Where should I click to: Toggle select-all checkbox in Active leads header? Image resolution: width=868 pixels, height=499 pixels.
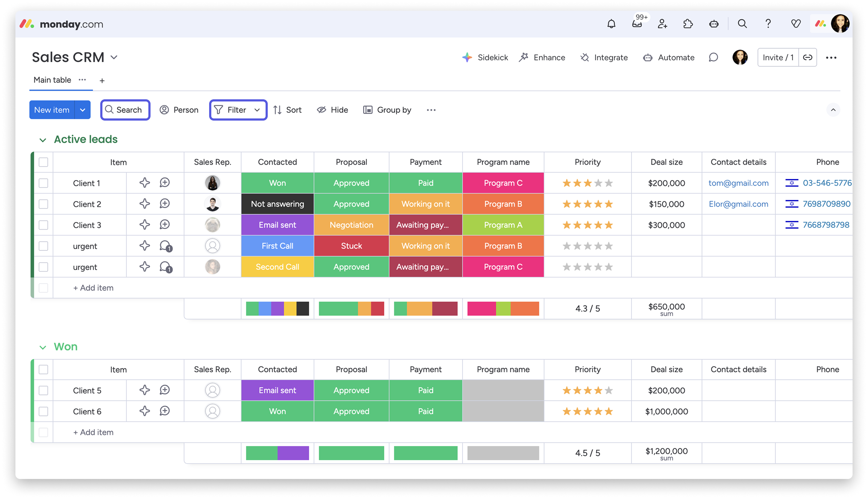pyautogui.click(x=43, y=162)
